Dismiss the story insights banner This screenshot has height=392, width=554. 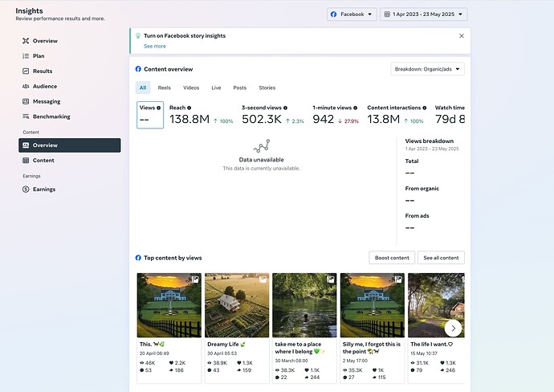tap(462, 35)
